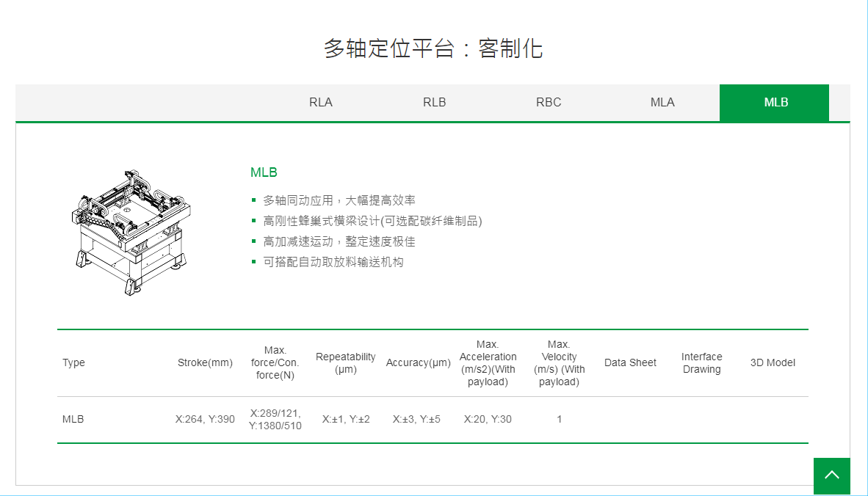Screen dimensions: 868x496
Task: Click the MLB platform product image
Action: pyautogui.click(x=132, y=231)
